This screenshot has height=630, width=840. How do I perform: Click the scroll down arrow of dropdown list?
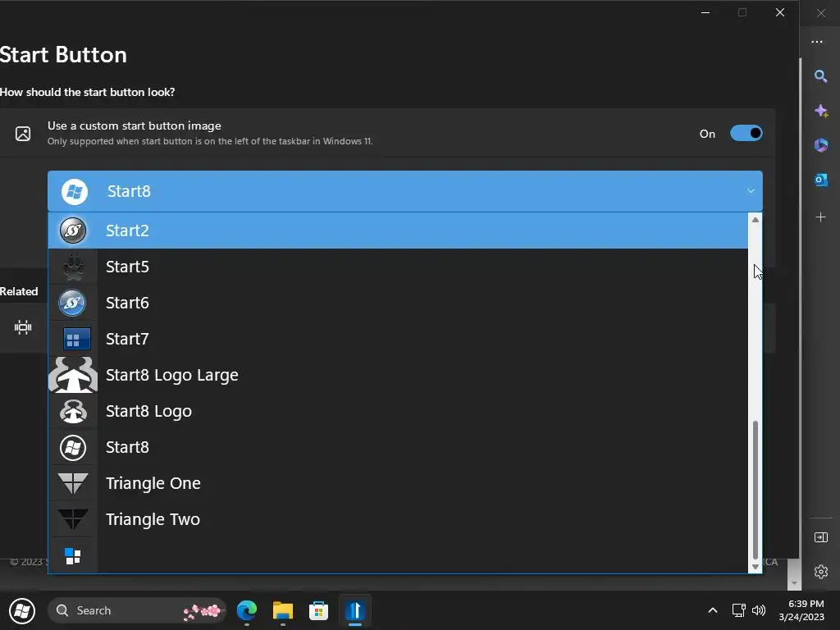(756, 566)
